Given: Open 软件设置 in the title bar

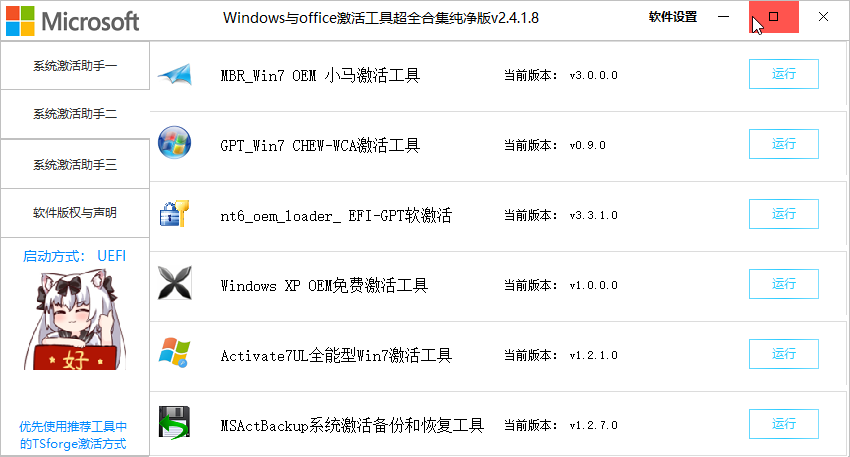Looking at the screenshot, I should pos(673,17).
